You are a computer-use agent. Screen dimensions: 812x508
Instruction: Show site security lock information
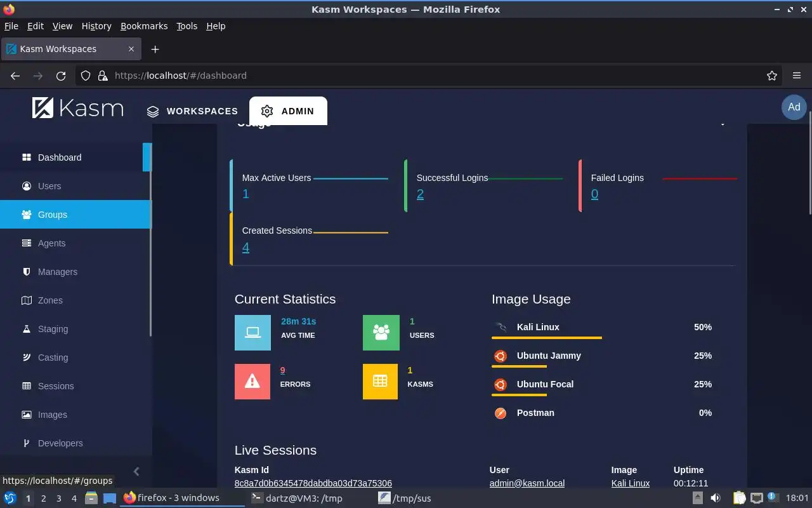tap(103, 76)
